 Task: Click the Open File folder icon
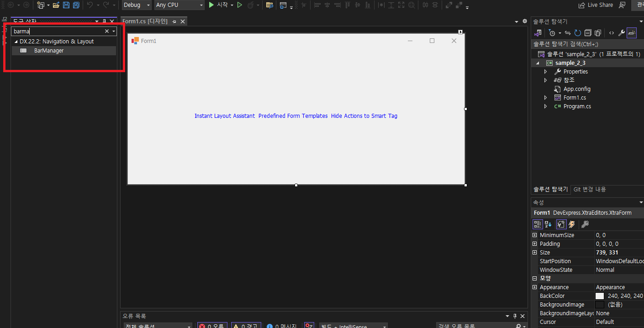56,5
